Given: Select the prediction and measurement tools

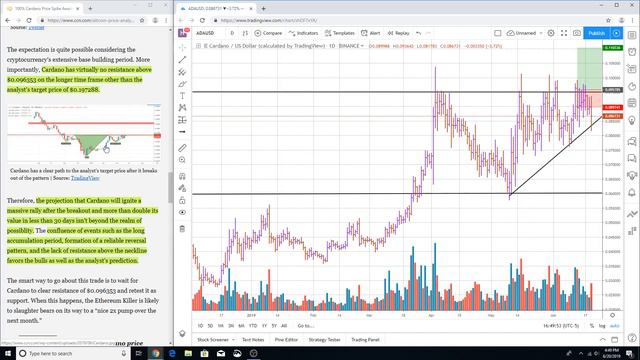Looking at the screenshot, I should [x=182, y=120].
